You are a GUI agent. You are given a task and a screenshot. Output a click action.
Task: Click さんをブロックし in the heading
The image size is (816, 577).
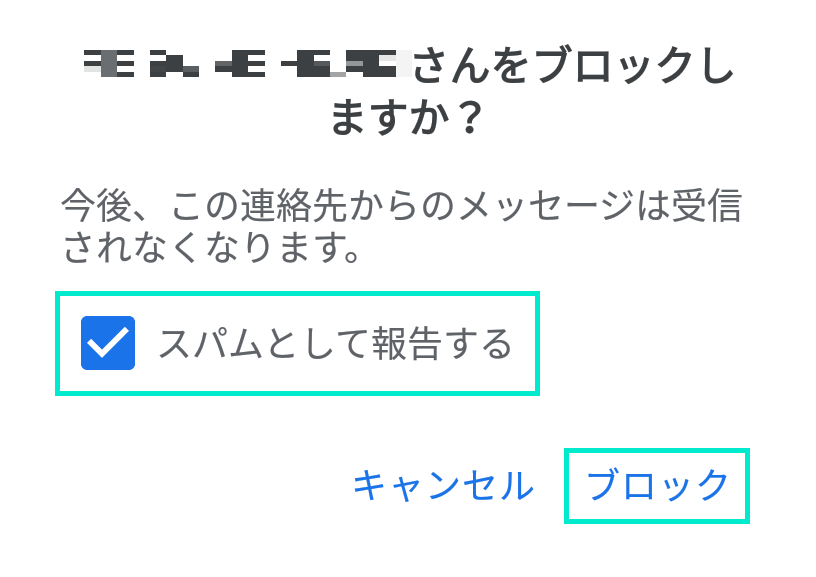(x=573, y=68)
